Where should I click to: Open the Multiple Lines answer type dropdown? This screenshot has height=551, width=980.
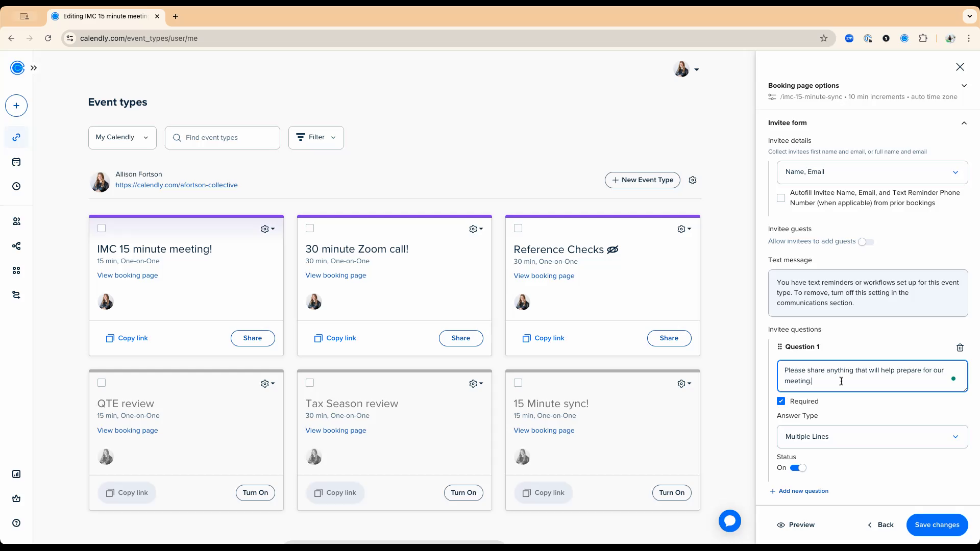872,437
